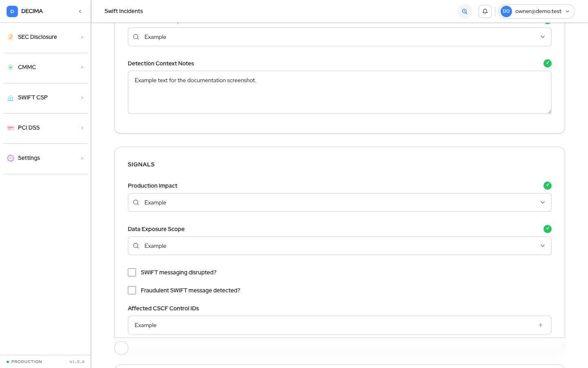Check Fraudulent SWIFT message detected checkbox
Image resolution: width=588 pixels, height=368 pixels.
pyautogui.click(x=132, y=290)
